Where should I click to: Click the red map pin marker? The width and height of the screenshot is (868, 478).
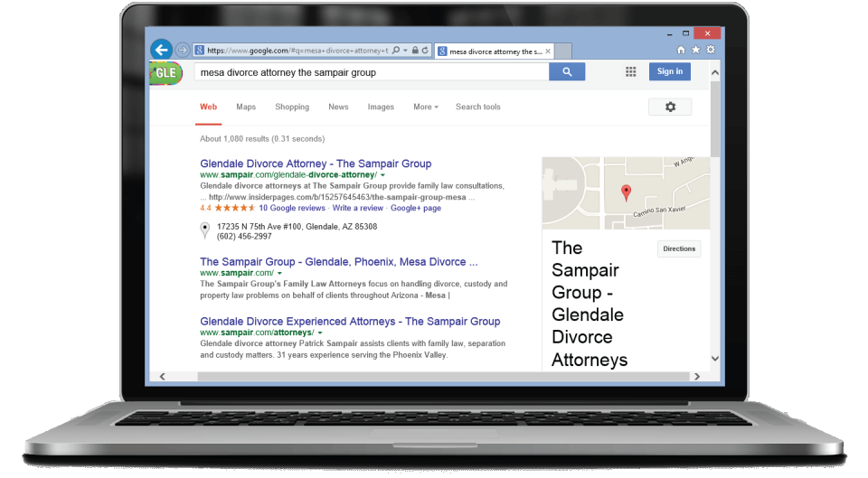(x=626, y=192)
